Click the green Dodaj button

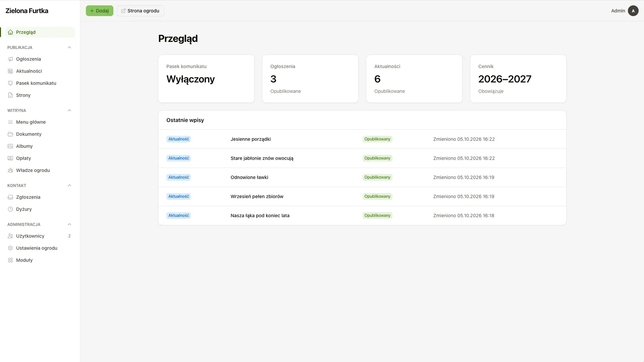(100, 11)
